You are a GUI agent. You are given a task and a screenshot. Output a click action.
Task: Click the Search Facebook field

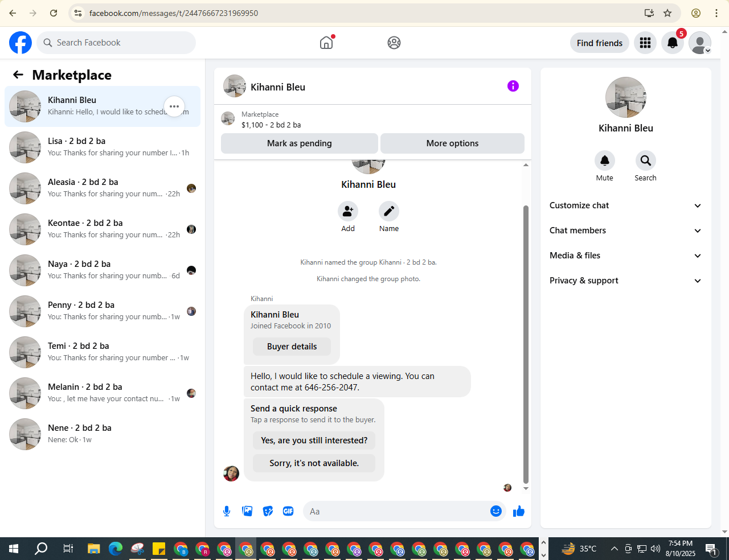click(x=116, y=43)
